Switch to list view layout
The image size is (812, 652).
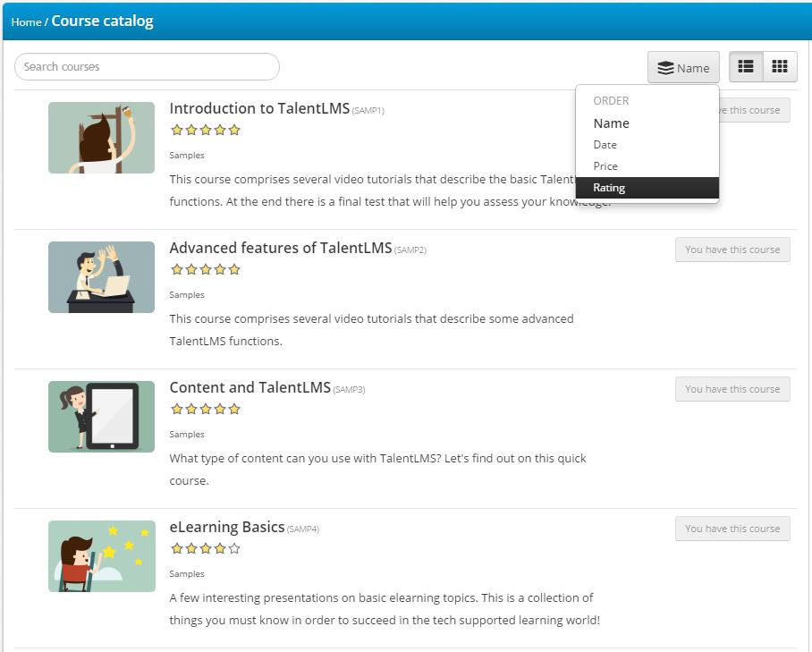[746, 67]
